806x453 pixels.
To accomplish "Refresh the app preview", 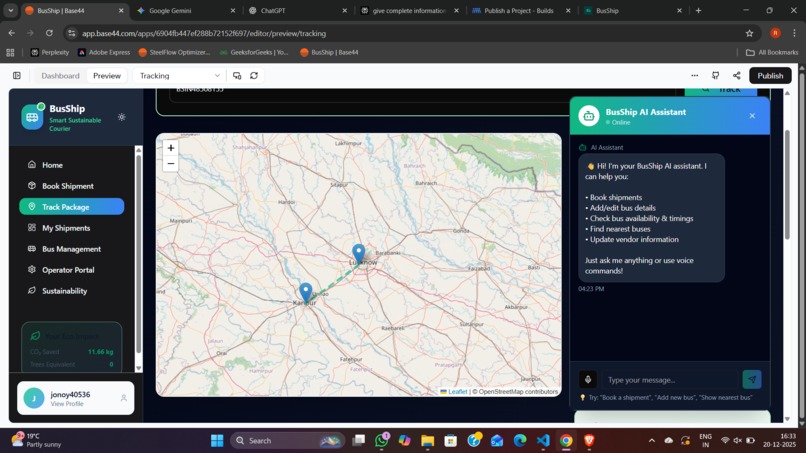I will tap(254, 76).
